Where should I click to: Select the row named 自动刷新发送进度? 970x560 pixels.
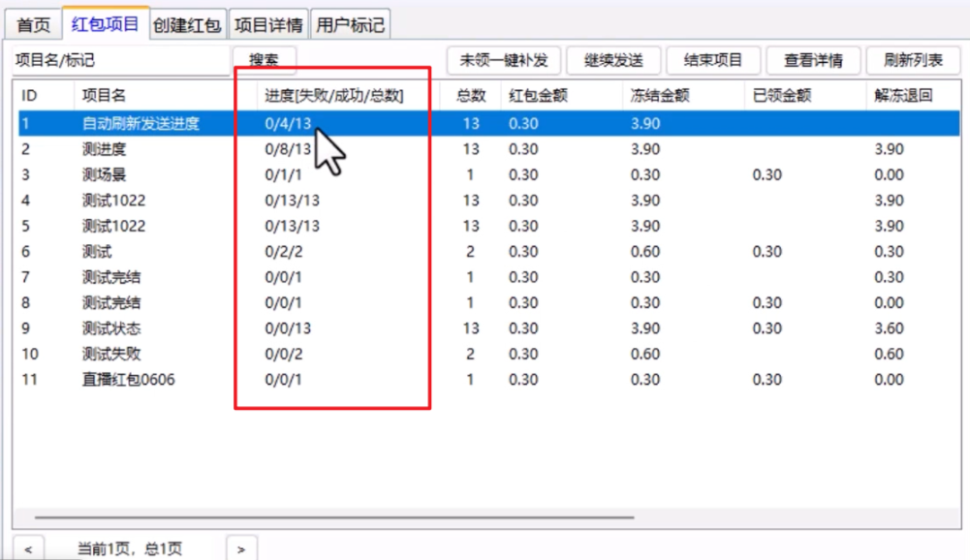click(x=488, y=123)
